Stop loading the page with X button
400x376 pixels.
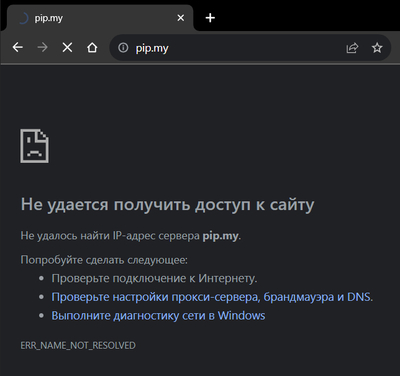67,48
